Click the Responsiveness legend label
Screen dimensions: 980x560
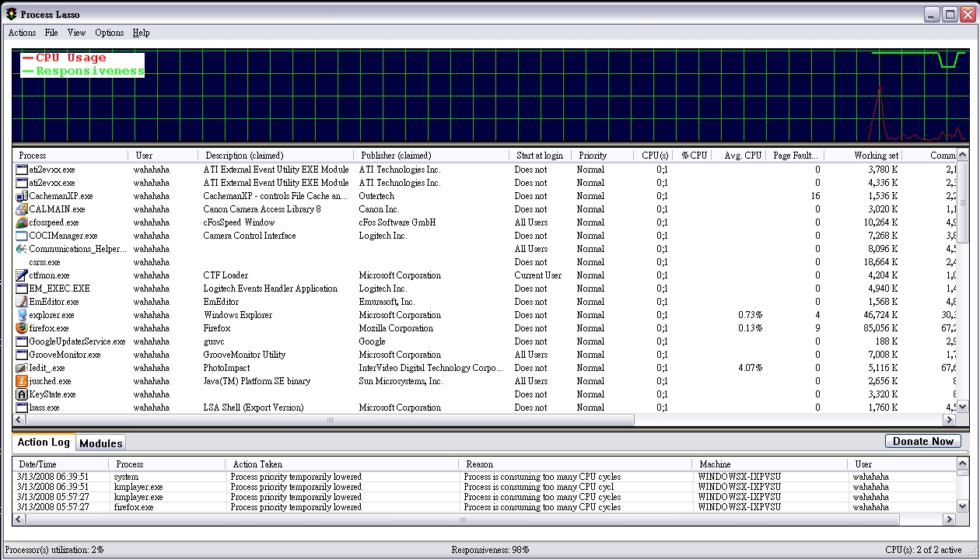(90, 71)
